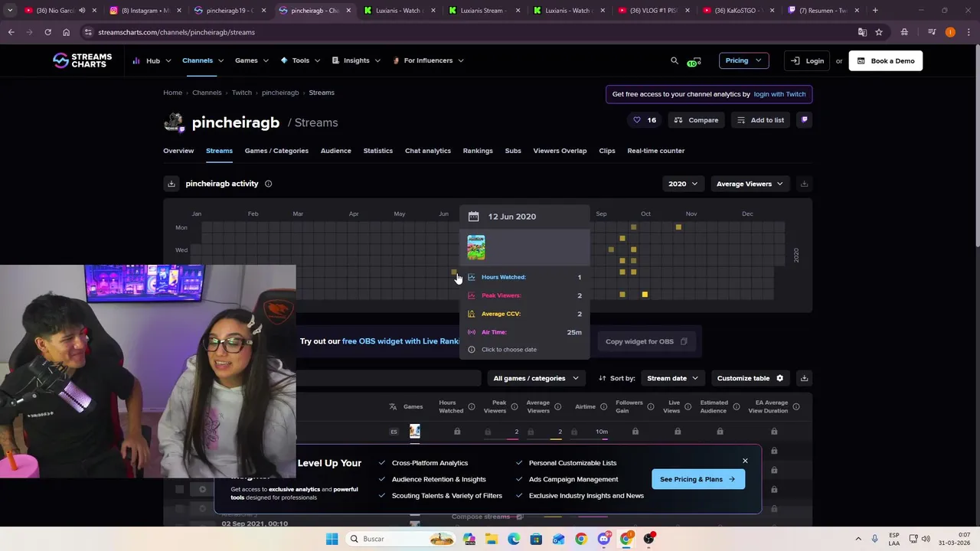The width and height of the screenshot is (980, 551).
Task: Open the Rankings tab
Action: (x=478, y=151)
